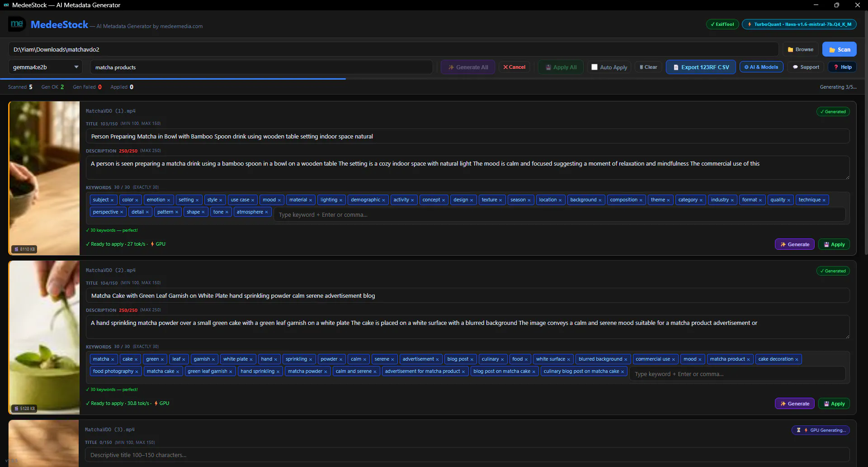The width and height of the screenshot is (868, 467).
Task: Click keyword input for MatchaVDO (2).mp4
Action: 737,374
